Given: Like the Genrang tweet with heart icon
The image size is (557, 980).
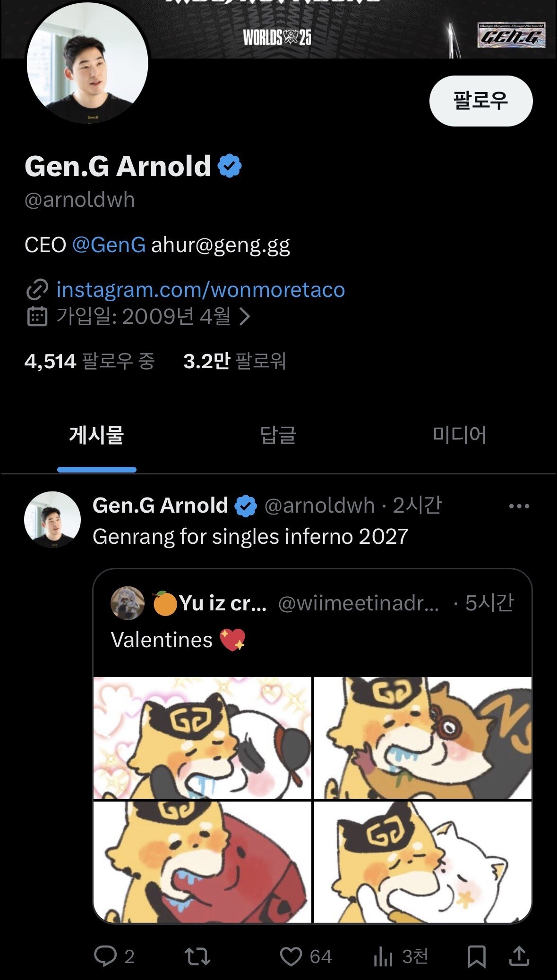Looking at the screenshot, I should (291, 956).
